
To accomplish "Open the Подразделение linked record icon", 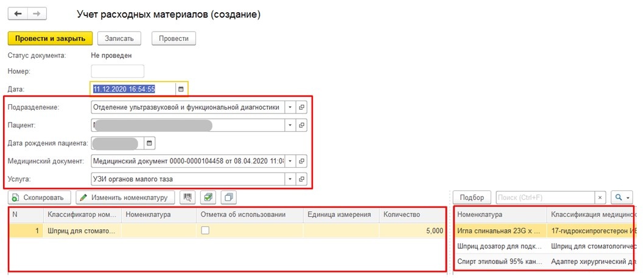I will [x=302, y=107].
